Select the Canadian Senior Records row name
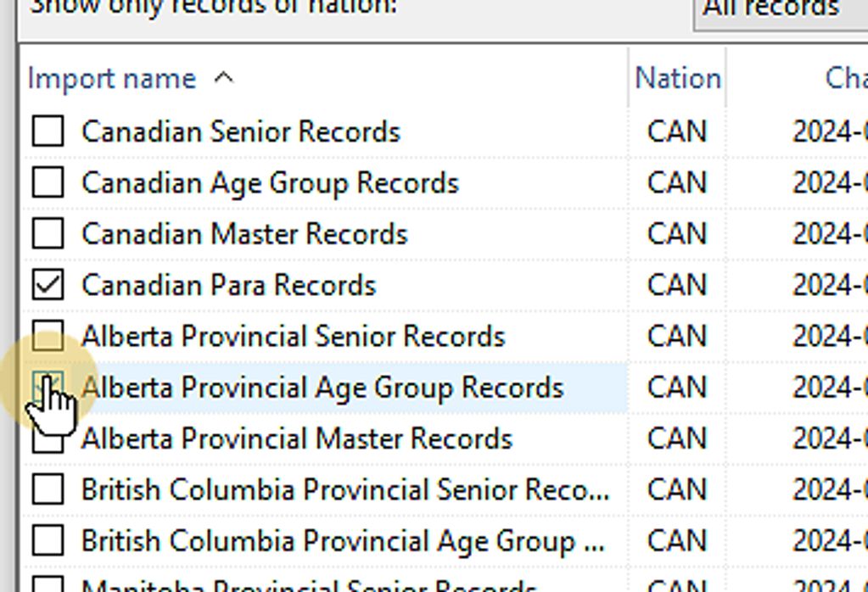868x592 pixels. click(241, 131)
